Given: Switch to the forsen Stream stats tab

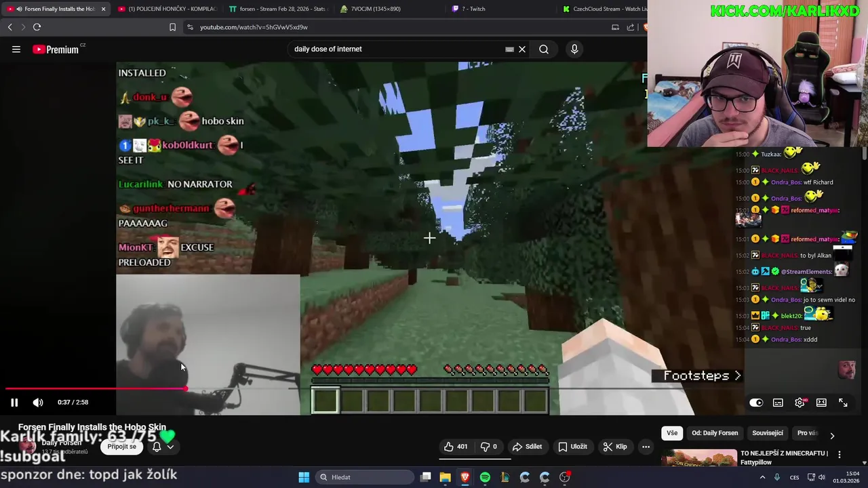Looking at the screenshot, I should 278,9.
